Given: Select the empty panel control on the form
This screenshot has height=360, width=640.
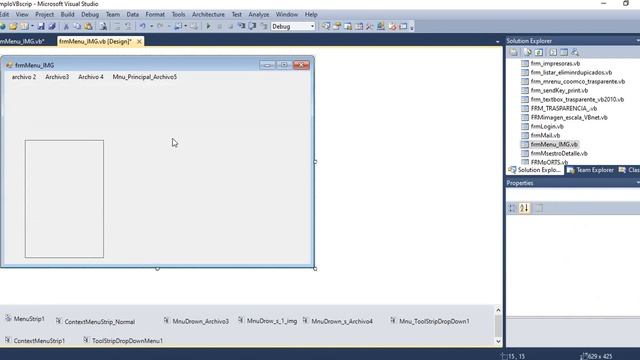Looking at the screenshot, I should tap(64, 199).
